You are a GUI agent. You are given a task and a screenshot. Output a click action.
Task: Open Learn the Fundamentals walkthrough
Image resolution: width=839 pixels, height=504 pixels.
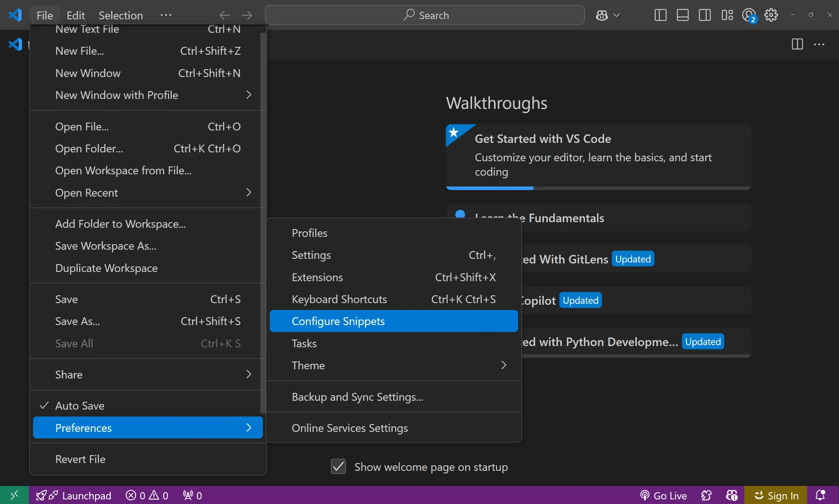(x=599, y=217)
